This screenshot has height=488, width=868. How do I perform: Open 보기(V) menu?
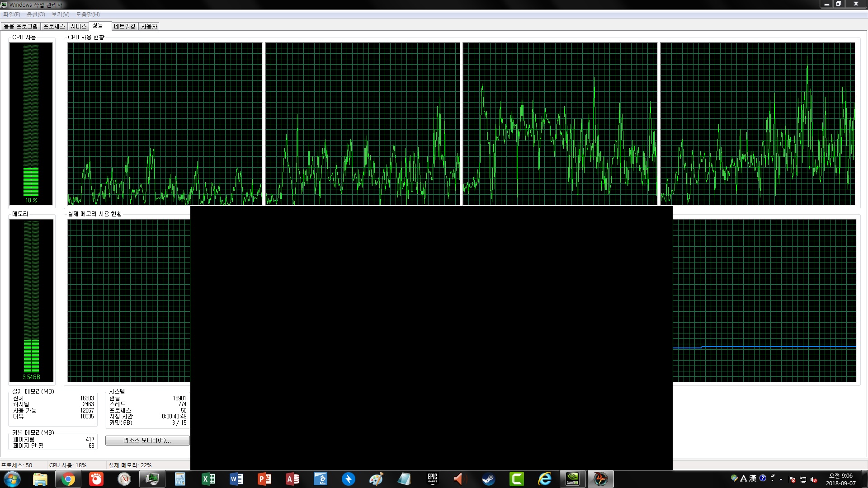click(60, 14)
